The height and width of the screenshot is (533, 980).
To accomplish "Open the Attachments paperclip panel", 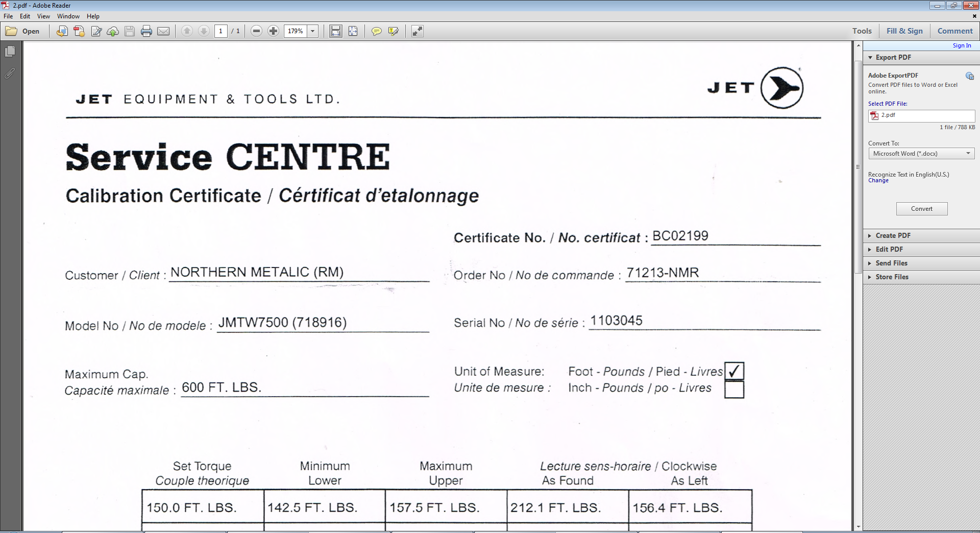I will coord(10,74).
